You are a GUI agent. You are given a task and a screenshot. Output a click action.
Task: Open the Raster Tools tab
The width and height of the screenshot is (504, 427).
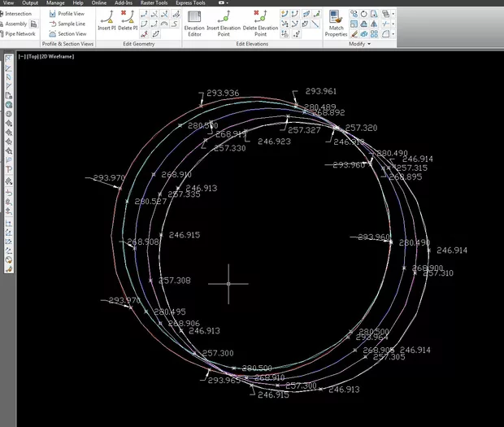[x=154, y=3]
